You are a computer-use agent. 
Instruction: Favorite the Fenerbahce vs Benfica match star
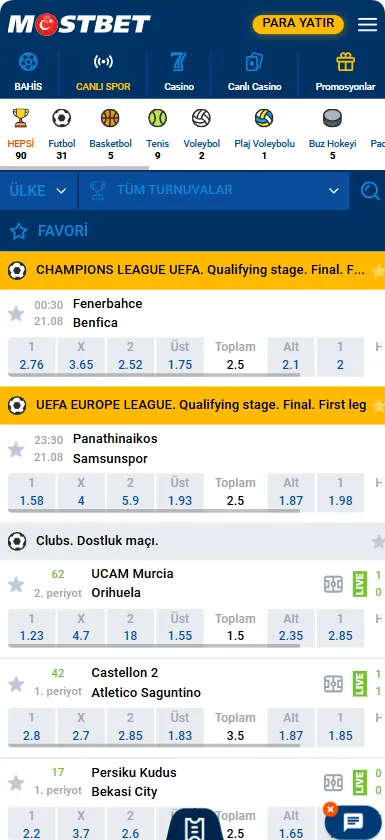(x=16, y=313)
